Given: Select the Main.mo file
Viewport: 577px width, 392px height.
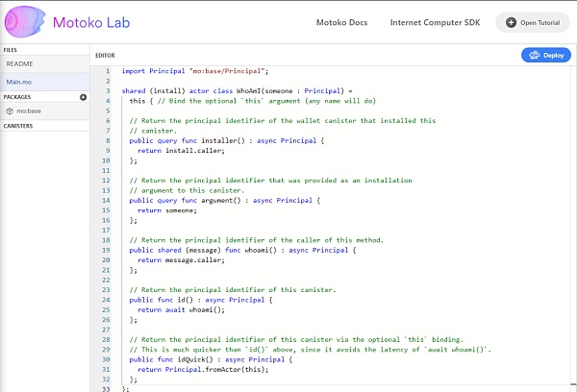Looking at the screenshot, I should (x=44, y=82).
